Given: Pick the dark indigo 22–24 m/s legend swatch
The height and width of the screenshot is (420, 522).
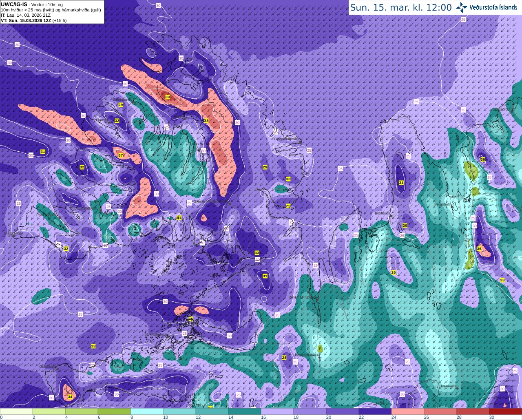Looking at the screenshot, I should pos(375,411).
